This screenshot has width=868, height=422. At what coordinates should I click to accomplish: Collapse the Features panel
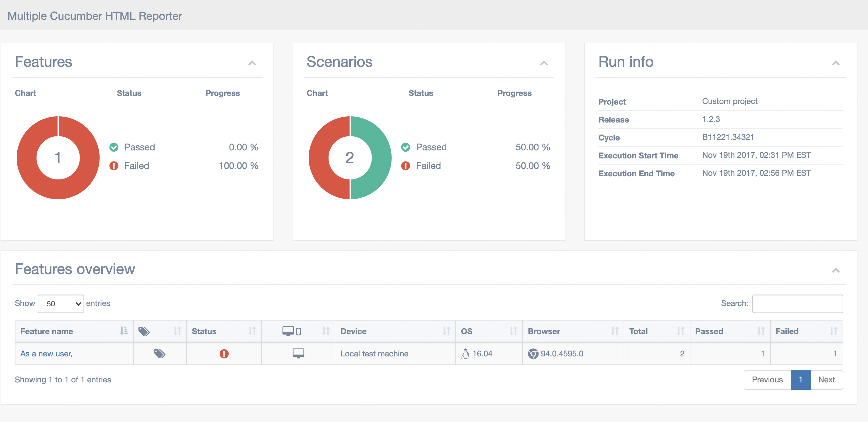click(x=252, y=63)
